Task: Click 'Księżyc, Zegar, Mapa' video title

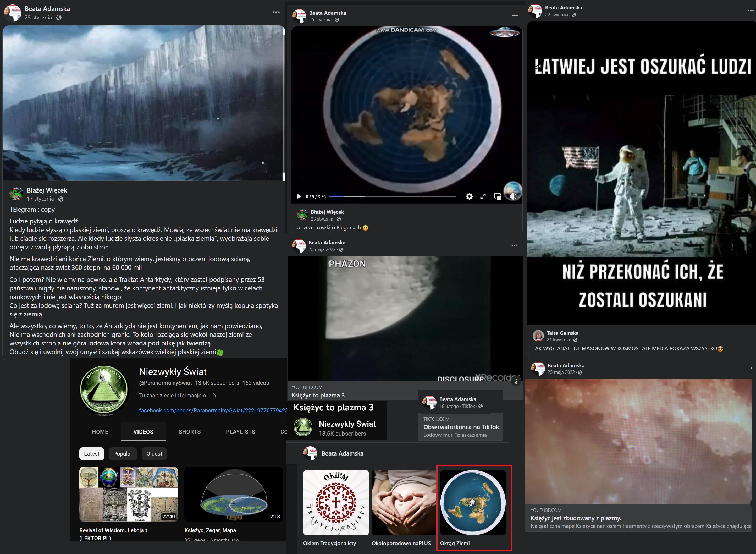Action: pos(210,530)
